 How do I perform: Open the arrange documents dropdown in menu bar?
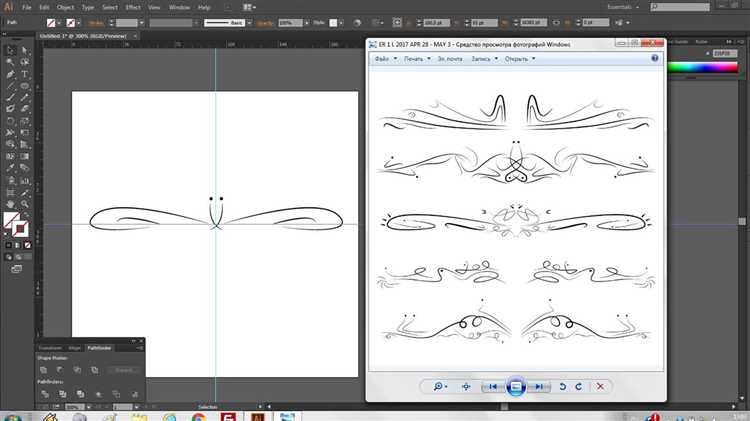pyautogui.click(x=249, y=7)
